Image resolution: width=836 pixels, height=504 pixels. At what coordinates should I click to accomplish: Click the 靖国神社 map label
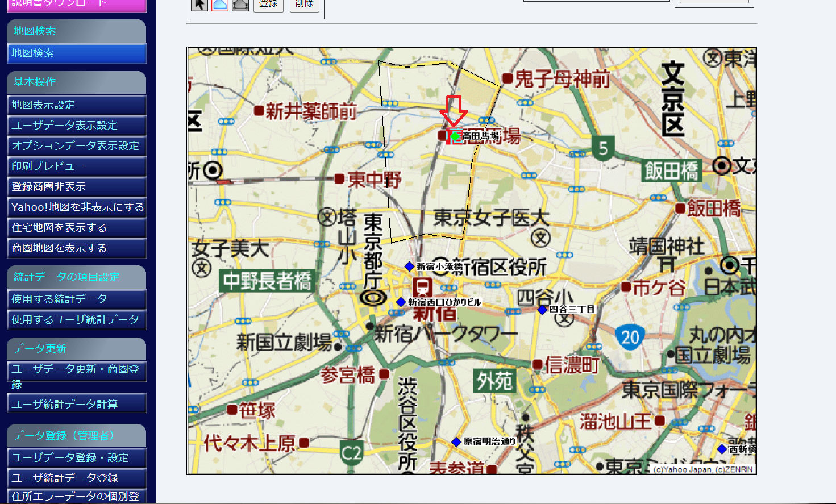[x=667, y=247]
